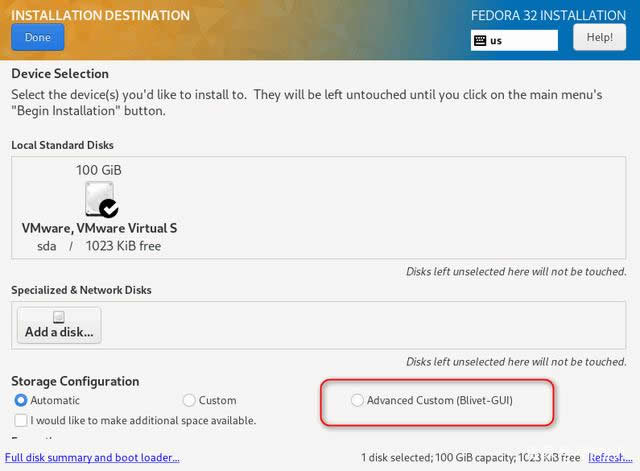The height and width of the screenshot is (471, 640).
Task: Click the drive icon inside Add a disk
Action: 59,317
